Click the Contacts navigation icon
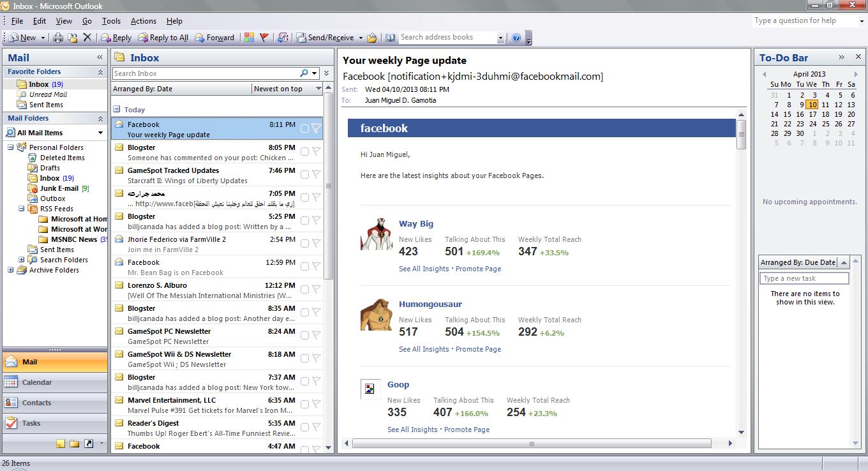Screen dimensions: 868x471 pyautogui.click(x=11, y=403)
